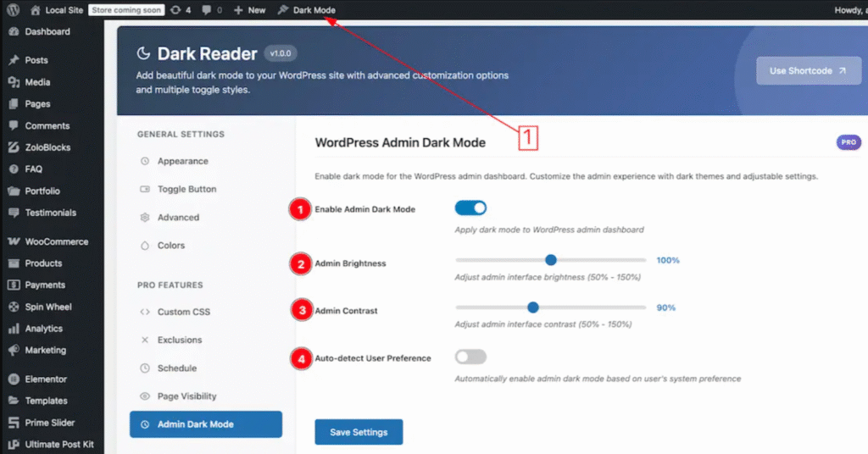Click the Testimonials icon in sidebar

click(14, 213)
